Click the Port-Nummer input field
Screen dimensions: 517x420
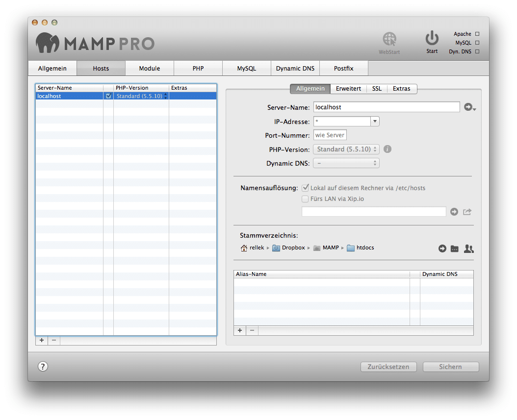point(330,135)
